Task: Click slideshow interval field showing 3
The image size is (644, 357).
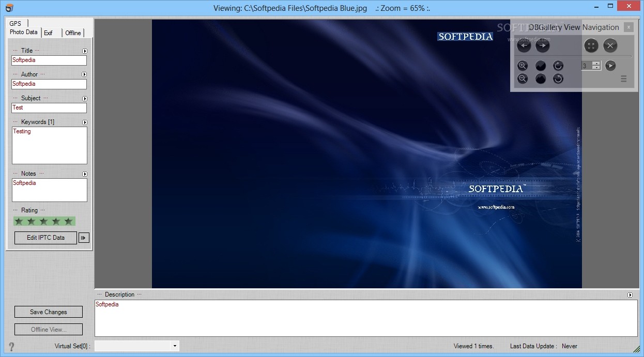Action: tap(587, 66)
